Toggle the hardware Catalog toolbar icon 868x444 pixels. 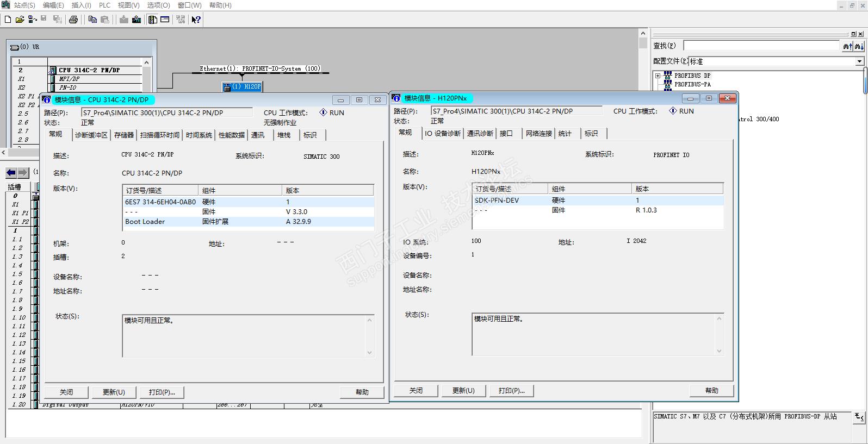(153, 20)
